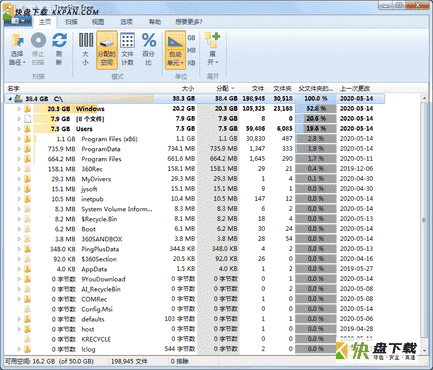Screen dimensions: 433x370
Task: Open the Scan (扫描) ribbon tab
Action: (71, 22)
